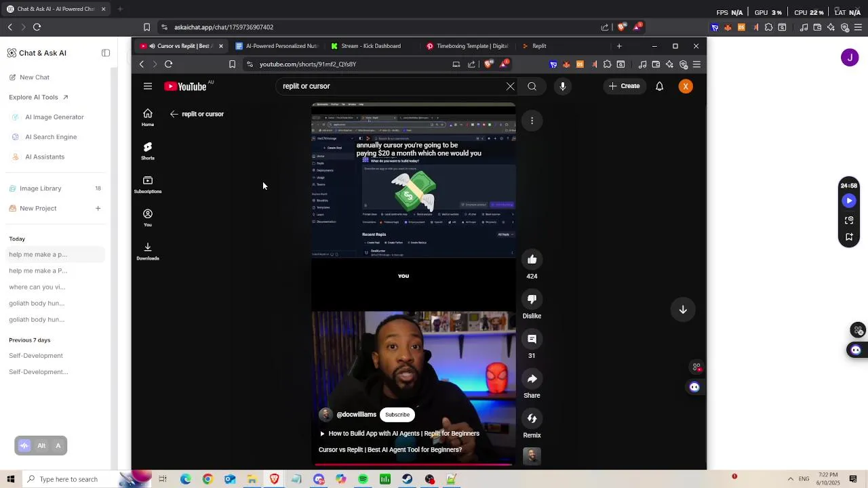Open YouTube Home in sidebar
The width and height of the screenshot is (868, 488).
tap(148, 117)
